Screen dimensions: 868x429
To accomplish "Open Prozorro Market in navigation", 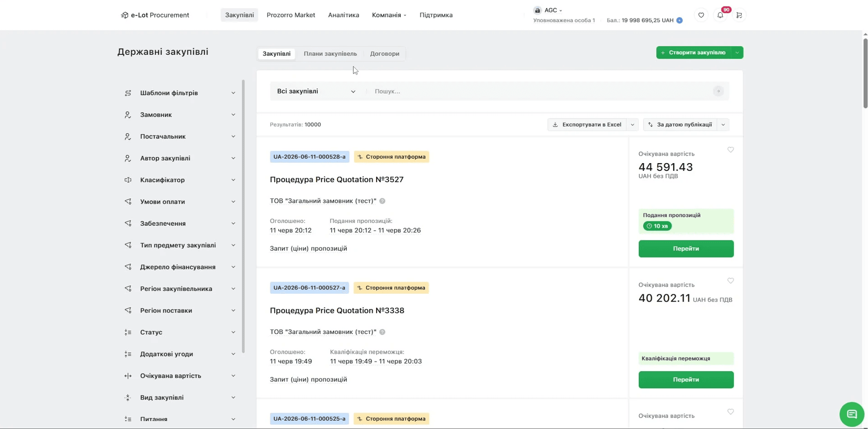I will (291, 15).
